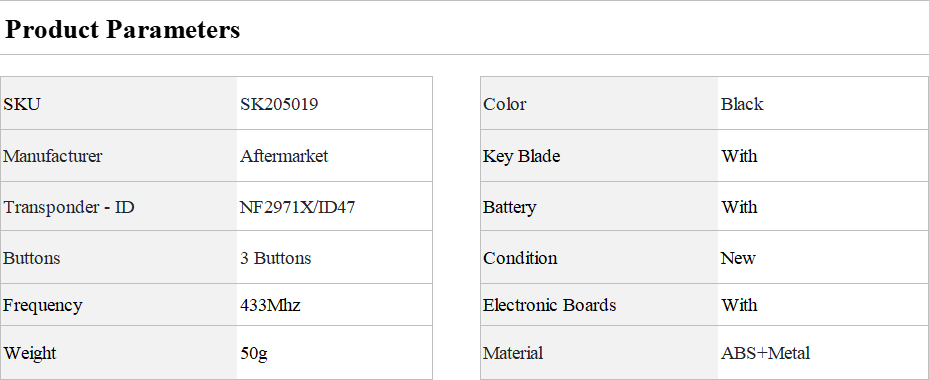Click the Product Parameters heading
This screenshot has width=929, height=380.
click(122, 29)
